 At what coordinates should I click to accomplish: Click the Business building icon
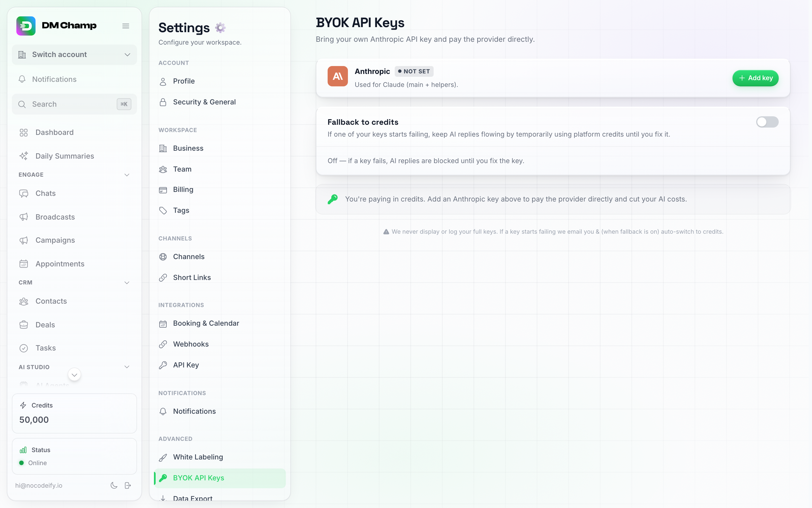(x=163, y=148)
